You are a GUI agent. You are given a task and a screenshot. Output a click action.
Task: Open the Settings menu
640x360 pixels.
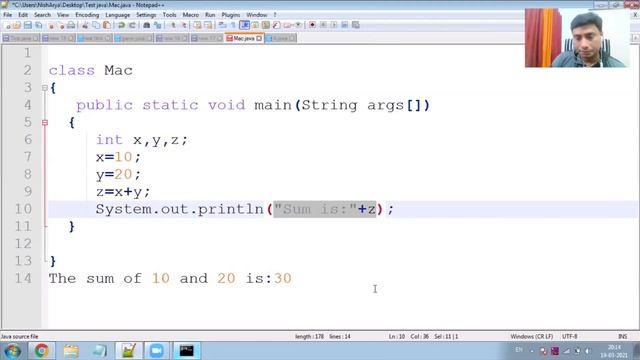point(146,15)
